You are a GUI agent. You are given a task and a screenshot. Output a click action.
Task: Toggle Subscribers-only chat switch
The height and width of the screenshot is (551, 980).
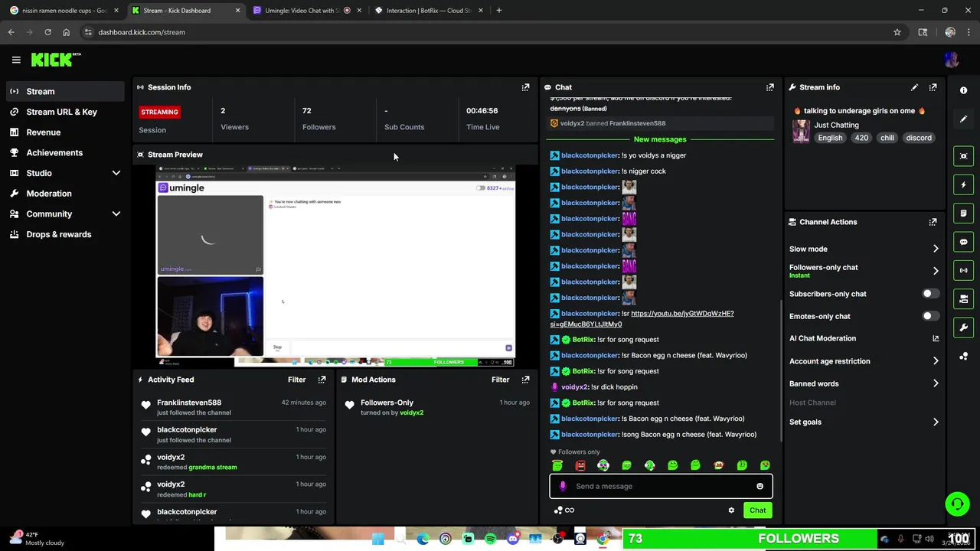930,294
